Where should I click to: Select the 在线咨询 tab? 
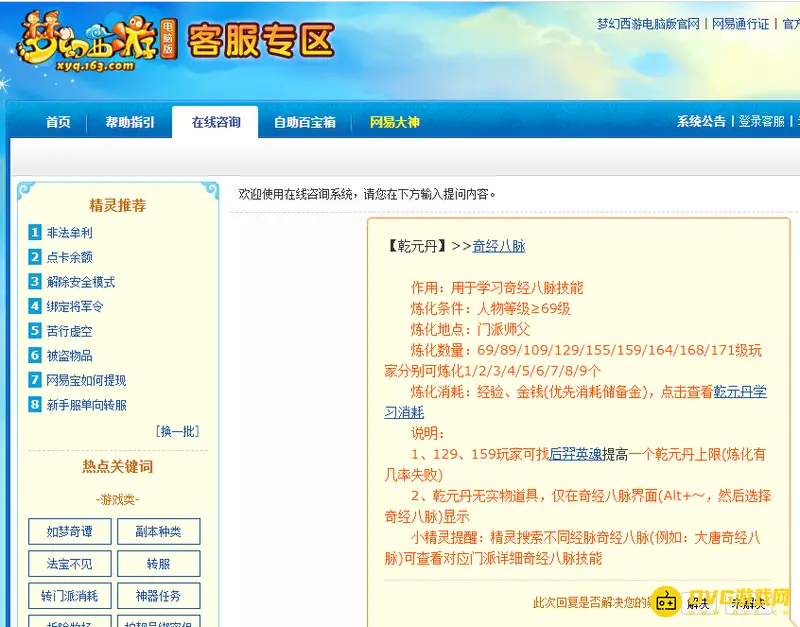[215, 122]
